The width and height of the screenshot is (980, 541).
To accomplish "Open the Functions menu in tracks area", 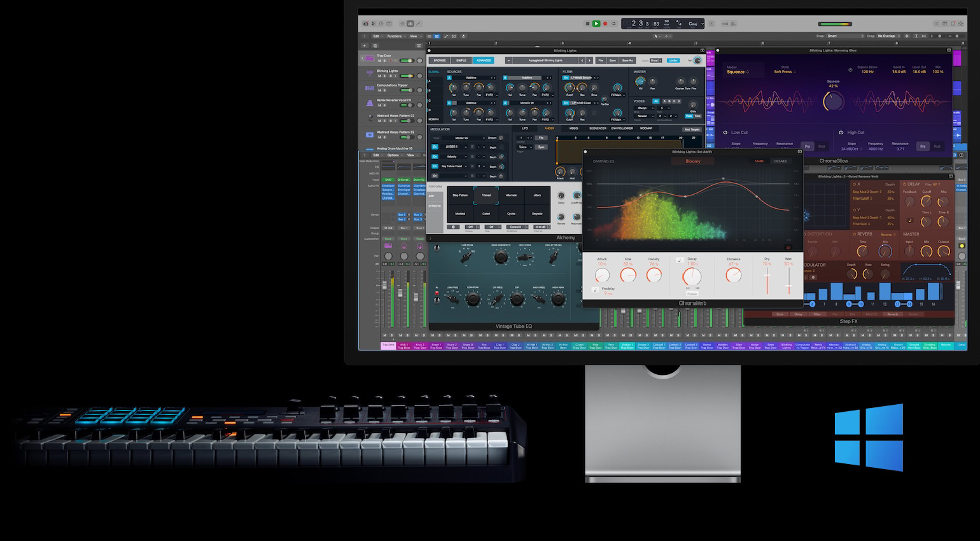I will click(x=395, y=36).
